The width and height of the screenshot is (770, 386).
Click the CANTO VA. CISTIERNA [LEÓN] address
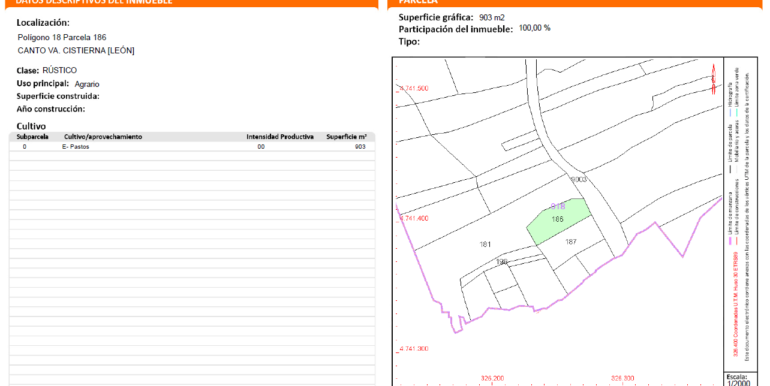click(76, 51)
